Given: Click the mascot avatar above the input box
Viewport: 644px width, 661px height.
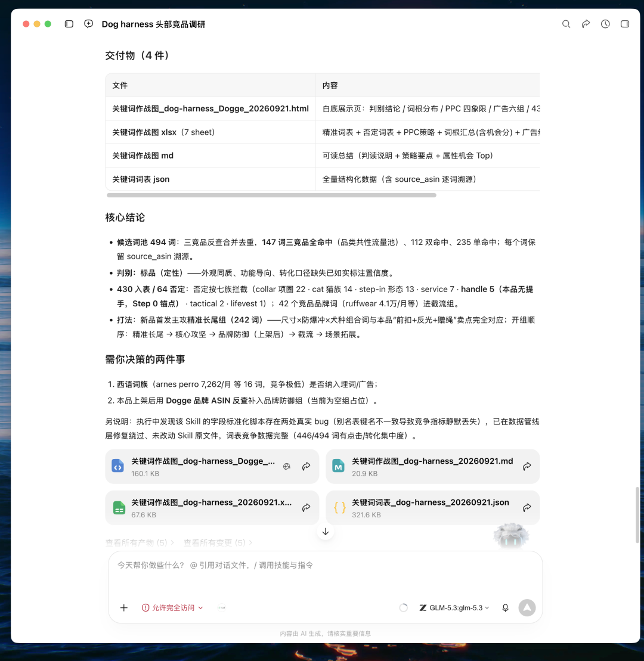Looking at the screenshot, I should click(x=511, y=536).
